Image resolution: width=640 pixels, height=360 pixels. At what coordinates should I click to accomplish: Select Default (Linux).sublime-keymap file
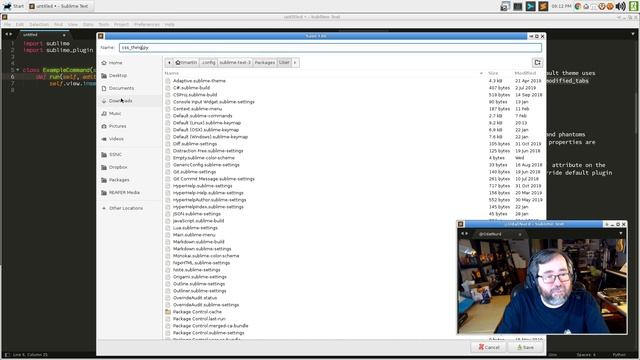207,123
